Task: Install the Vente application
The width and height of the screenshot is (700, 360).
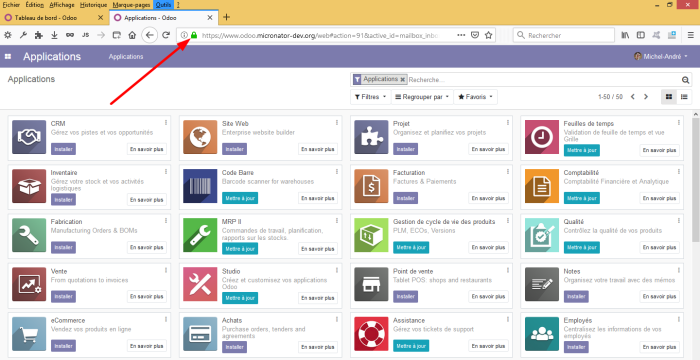Action: [x=63, y=297]
